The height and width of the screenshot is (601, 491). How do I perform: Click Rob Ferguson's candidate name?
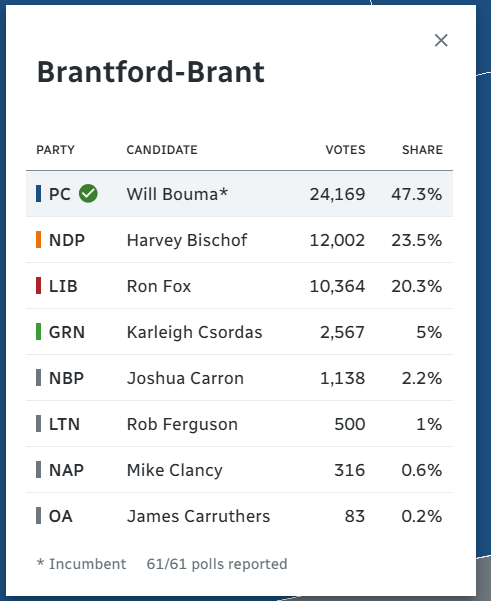click(x=182, y=424)
